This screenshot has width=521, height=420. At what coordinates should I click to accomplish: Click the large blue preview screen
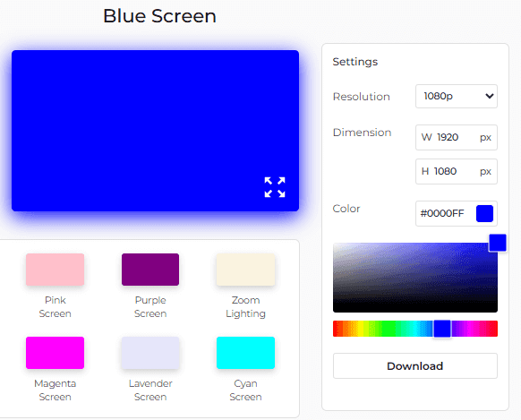click(155, 131)
